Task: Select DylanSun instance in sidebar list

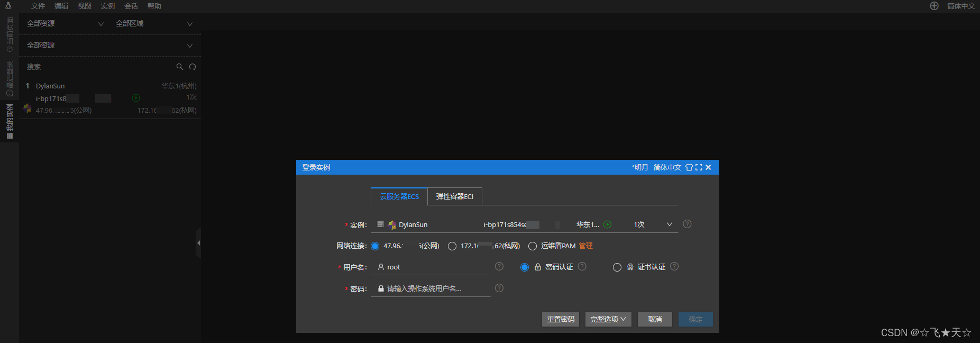Action: 110,98
